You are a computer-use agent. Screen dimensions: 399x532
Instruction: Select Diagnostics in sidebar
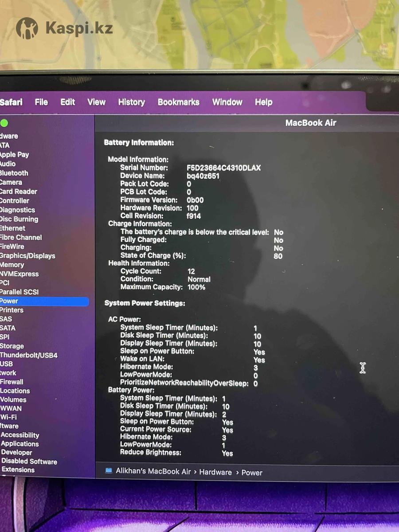point(17,210)
